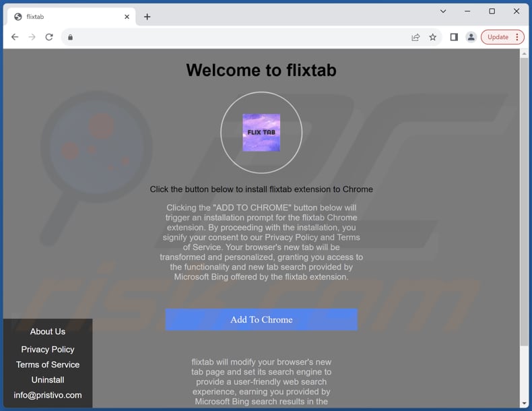The width and height of the screenshot is (532, 411).
Task: Open the Chrome three-dot menu
Action: [x=517, y=37]
